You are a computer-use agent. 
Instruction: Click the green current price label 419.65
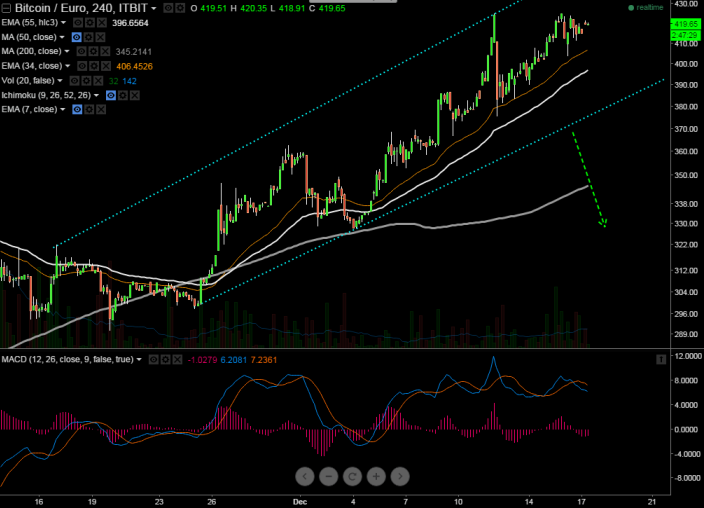(x=685, y=24)
